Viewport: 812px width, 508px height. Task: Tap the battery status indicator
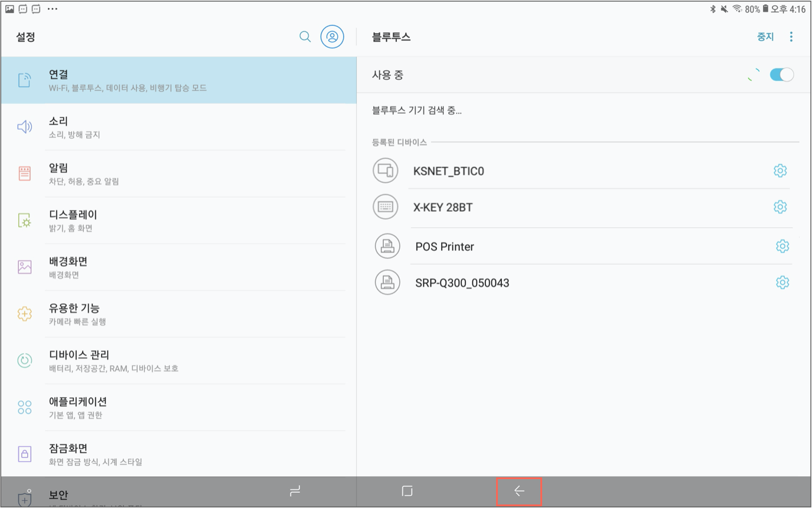[765, 9]
